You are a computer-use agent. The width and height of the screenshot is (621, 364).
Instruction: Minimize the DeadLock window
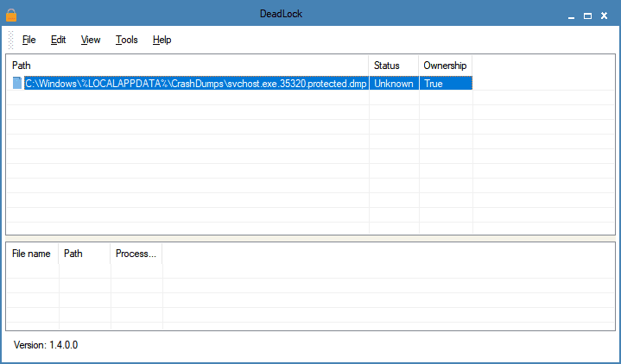(571, 16)
